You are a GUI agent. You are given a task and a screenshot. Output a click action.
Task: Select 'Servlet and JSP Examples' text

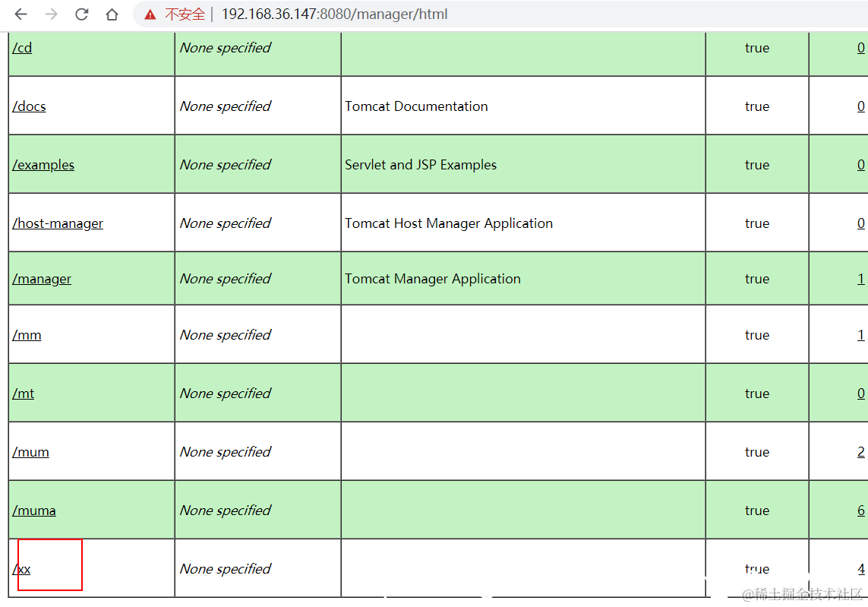[x=421, y=165]
